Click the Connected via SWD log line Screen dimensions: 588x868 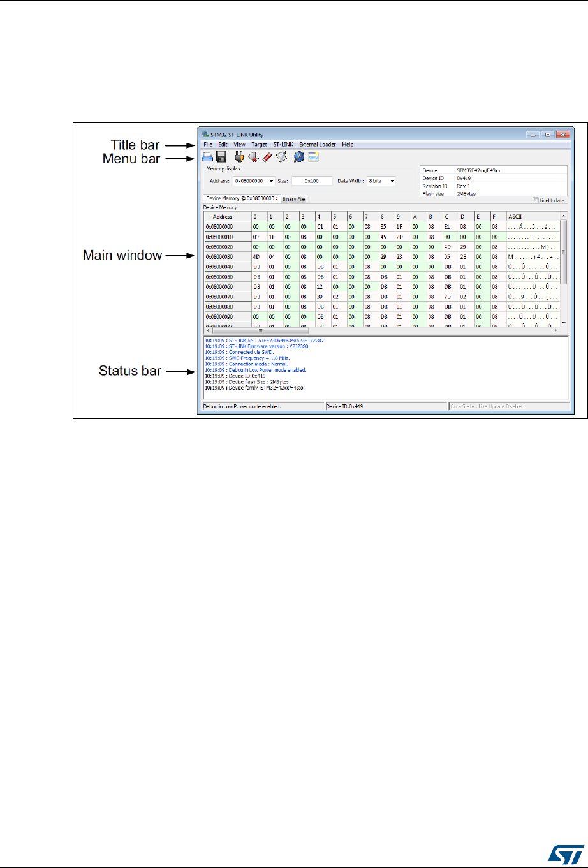click(238, 352)
